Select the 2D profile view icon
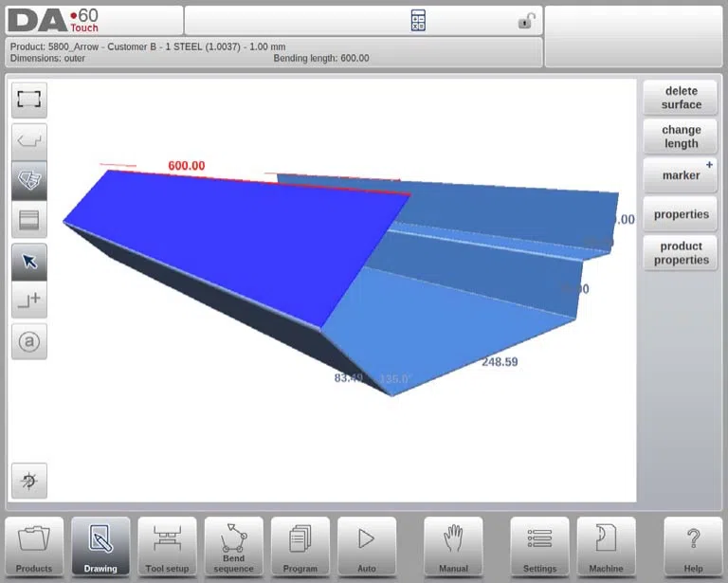 (29, 141)
